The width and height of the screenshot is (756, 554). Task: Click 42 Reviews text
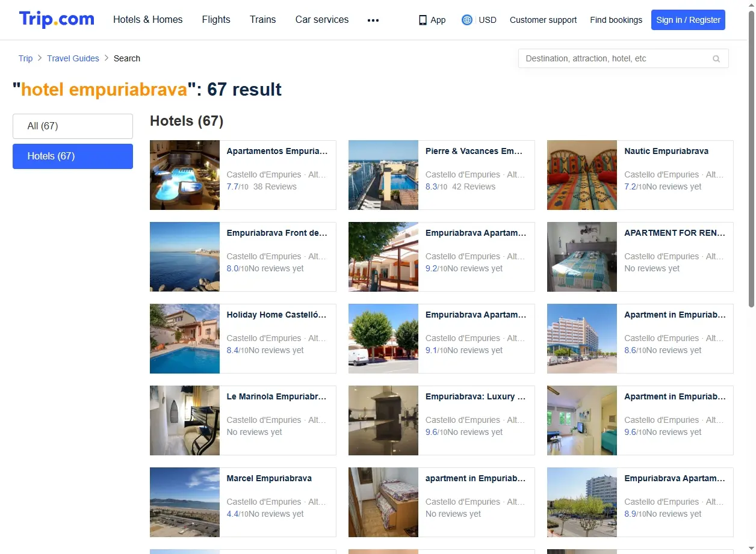474,186
